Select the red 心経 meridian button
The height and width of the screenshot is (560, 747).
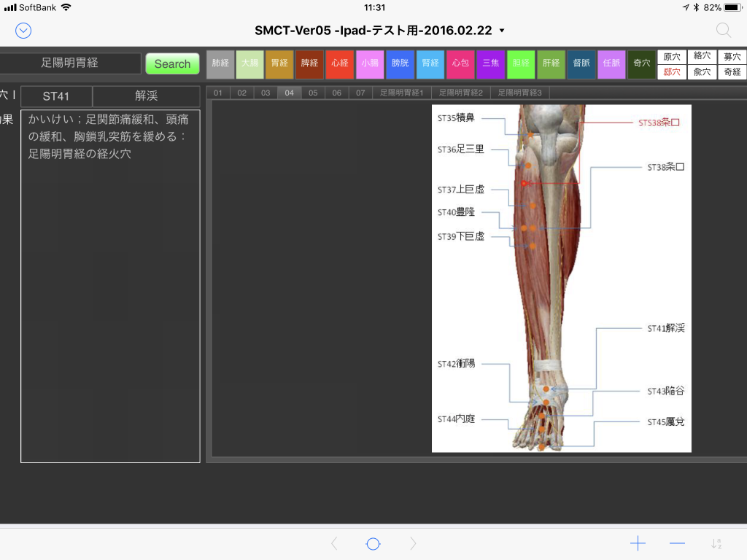340,64
